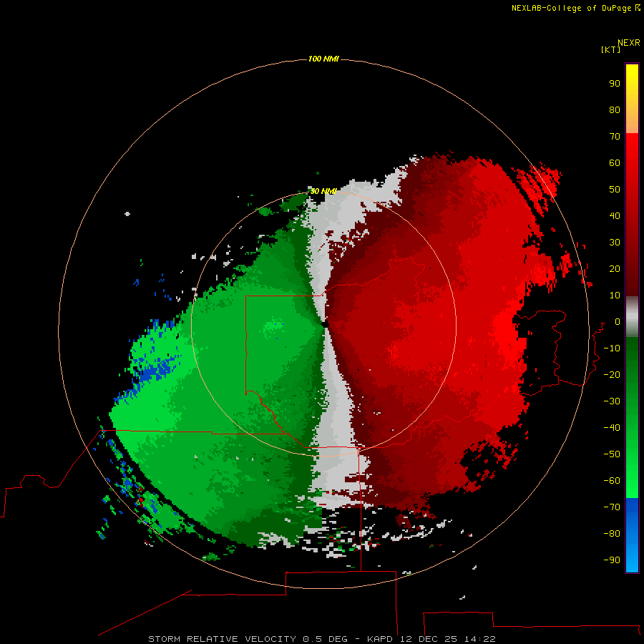Click the [KT] units label
Viewport: 644px width, 644px height.
click(x=610, y=49)
